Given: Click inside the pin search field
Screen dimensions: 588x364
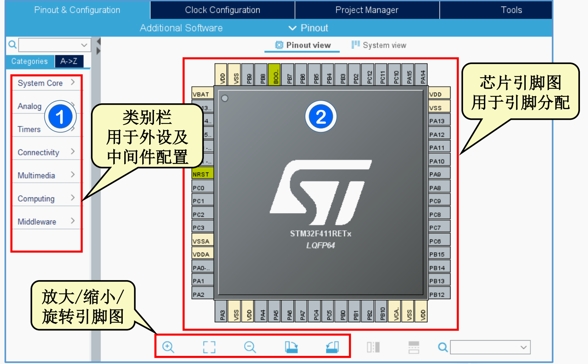Looking at the screenshot, I should [485, 347].
